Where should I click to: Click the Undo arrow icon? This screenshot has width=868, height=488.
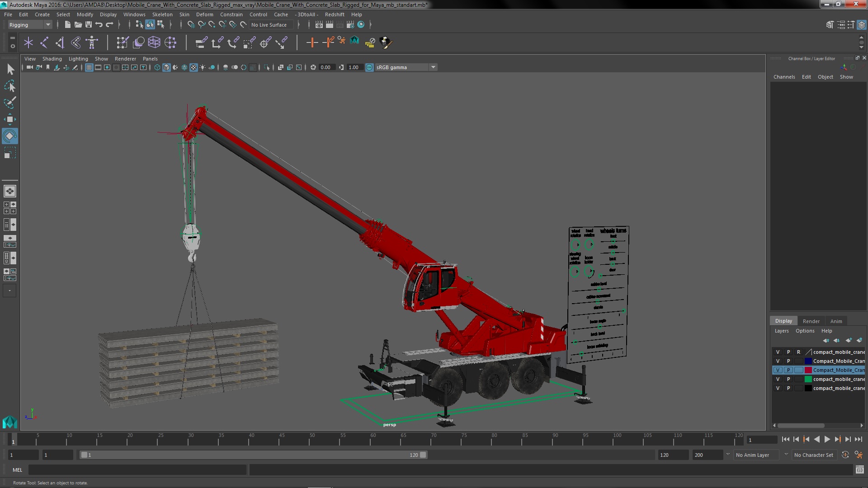pyautogui.click(x=99, y=25)
